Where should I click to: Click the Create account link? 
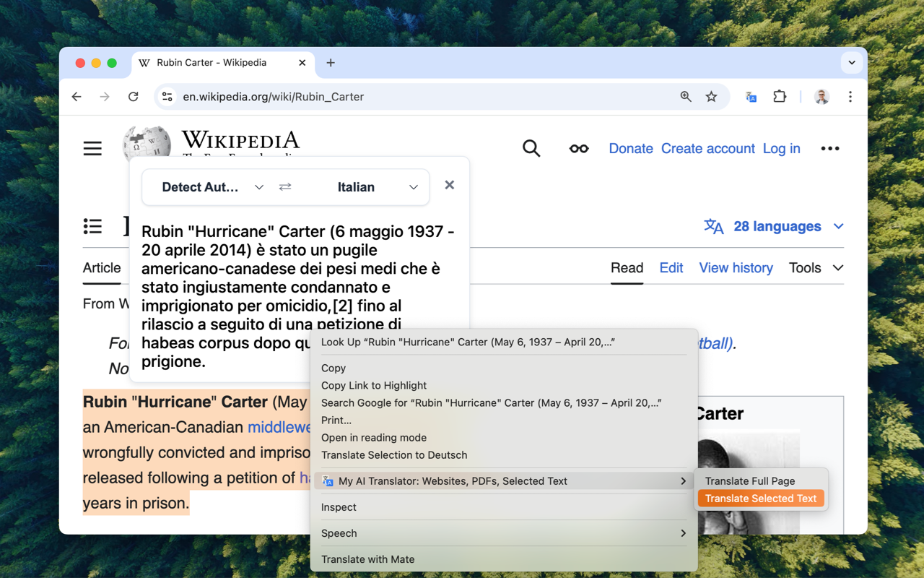coord(707,149)
